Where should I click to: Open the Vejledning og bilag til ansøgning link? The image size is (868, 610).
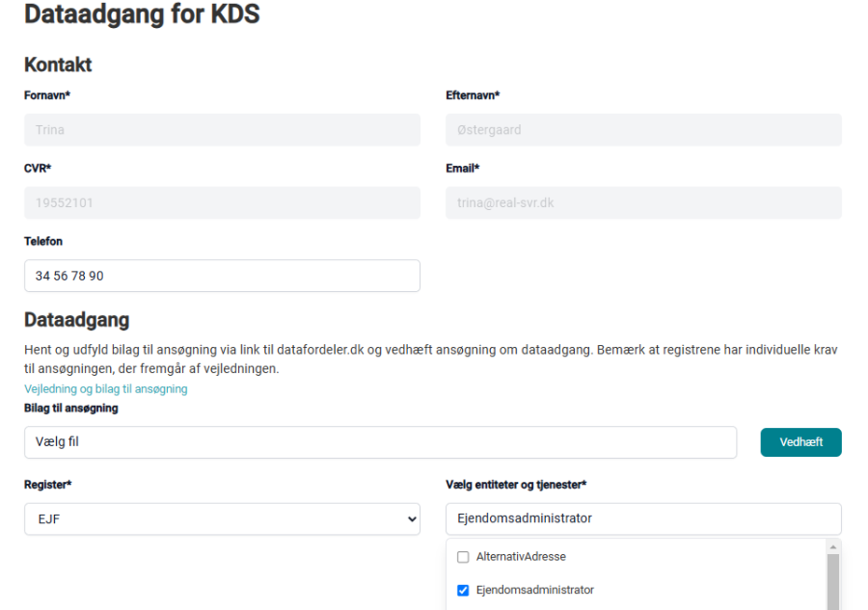(x=106, y=388)
